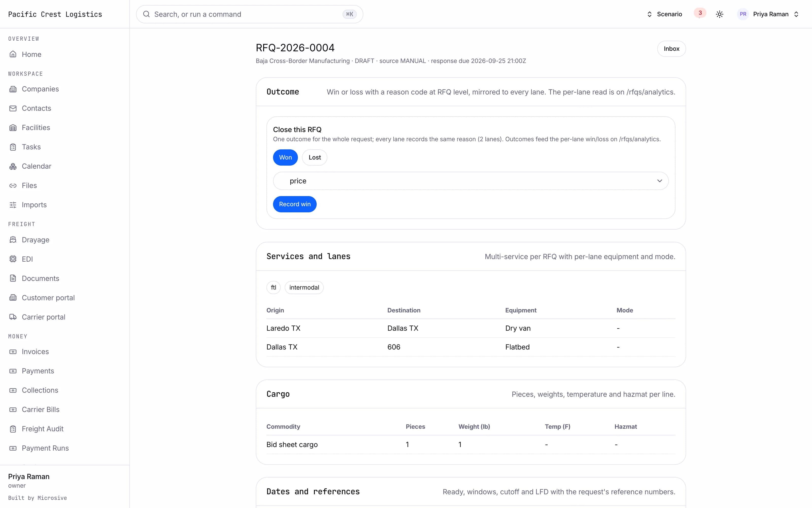Click the PR avatar in the header

pyautogui.click(x=743, y=14)
